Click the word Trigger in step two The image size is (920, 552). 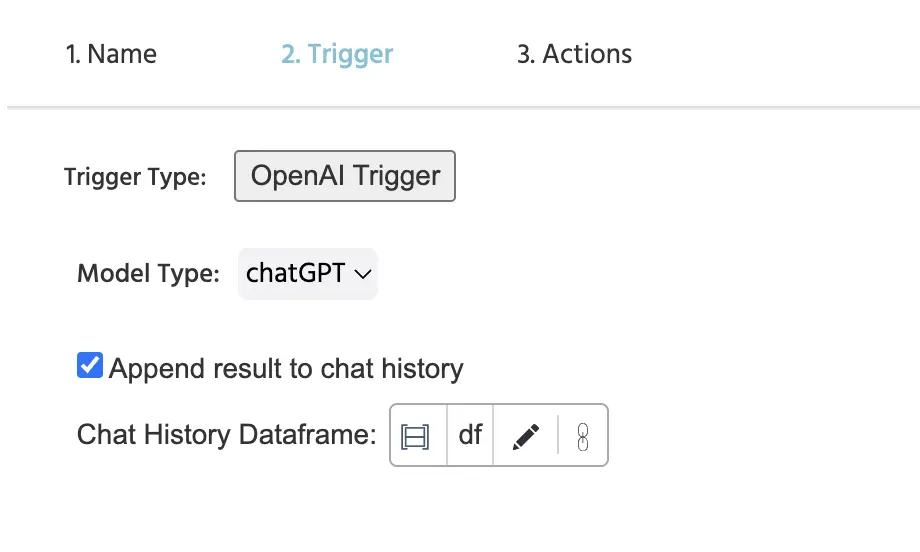click(350, 56)
